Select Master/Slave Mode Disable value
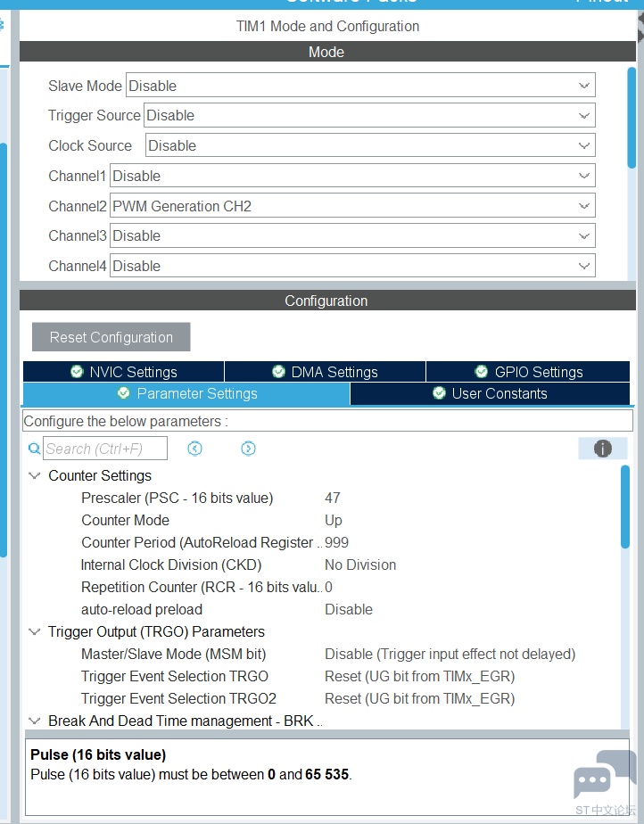Screen dimensions: 644x824 [450, 655]
